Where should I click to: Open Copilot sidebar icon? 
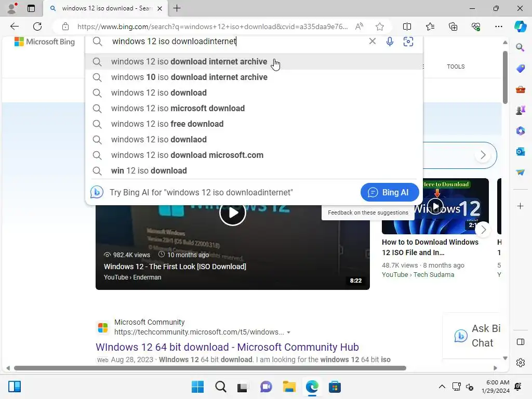520,26
